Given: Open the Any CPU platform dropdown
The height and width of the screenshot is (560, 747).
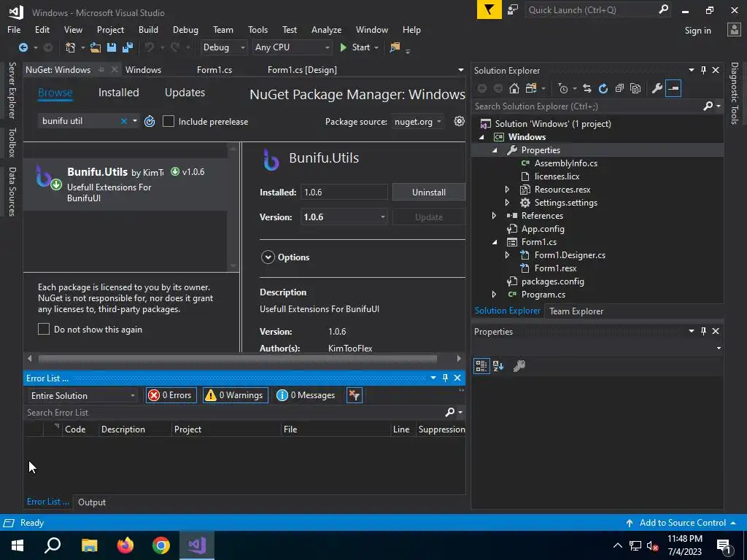Looking at the screenshot, I should (292, 47).
